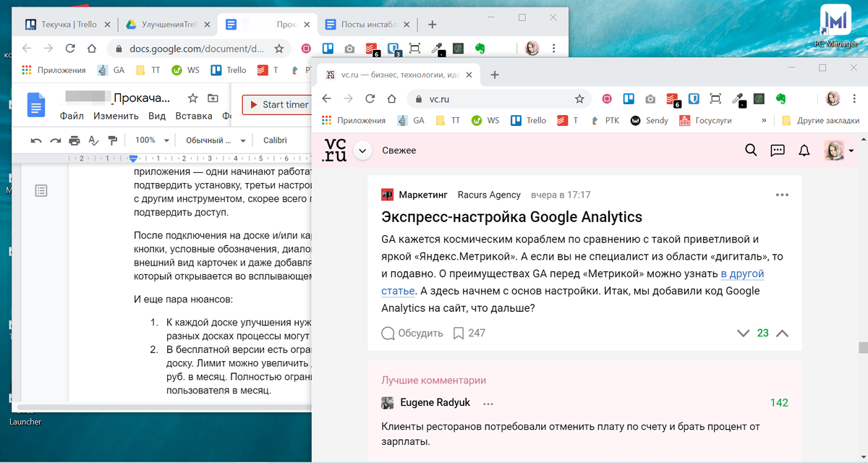Open the Racurs Agency author link
Image resolution: width=868 pixels, height=463 pixels.
[x=490, y=195]
